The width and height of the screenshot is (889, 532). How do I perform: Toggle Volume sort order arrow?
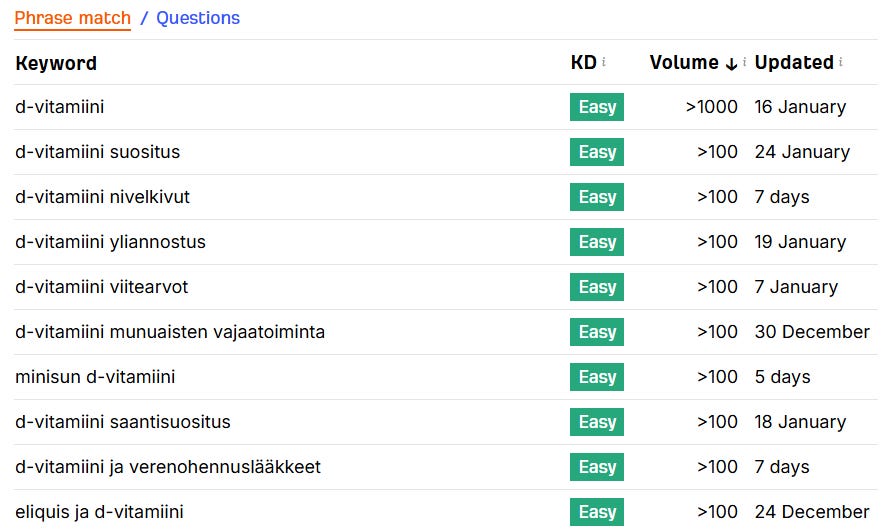[x=731, y=63]
